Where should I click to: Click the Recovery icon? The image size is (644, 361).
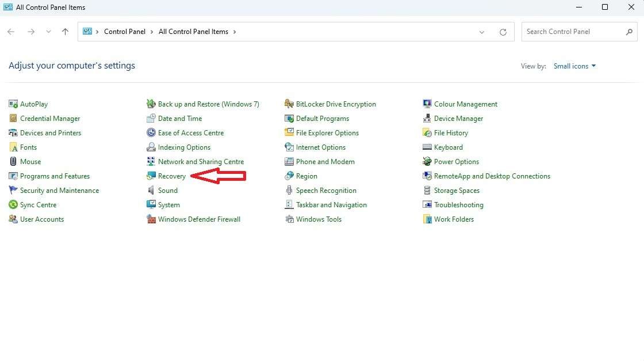click(151, 176)
